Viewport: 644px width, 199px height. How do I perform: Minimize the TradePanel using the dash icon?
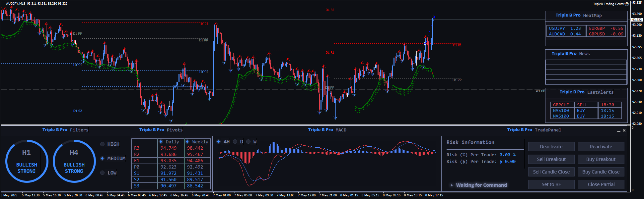pyautogui.click(x=618, y=131)
